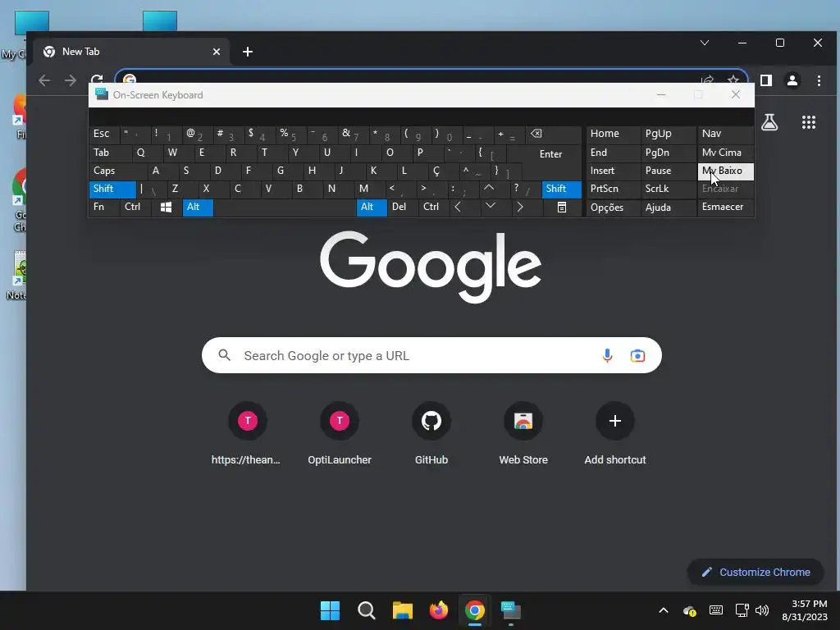Tap the PrtScn key

point(613,189)
